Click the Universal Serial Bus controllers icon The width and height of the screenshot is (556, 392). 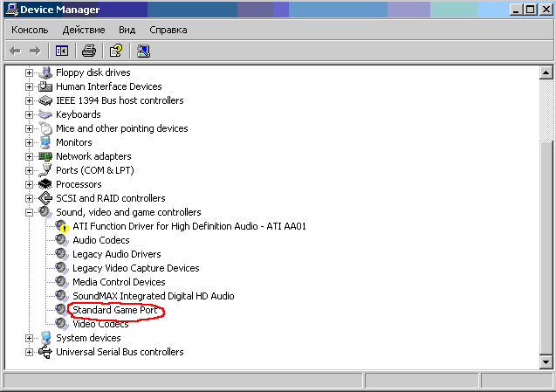(x=45, y=352)
